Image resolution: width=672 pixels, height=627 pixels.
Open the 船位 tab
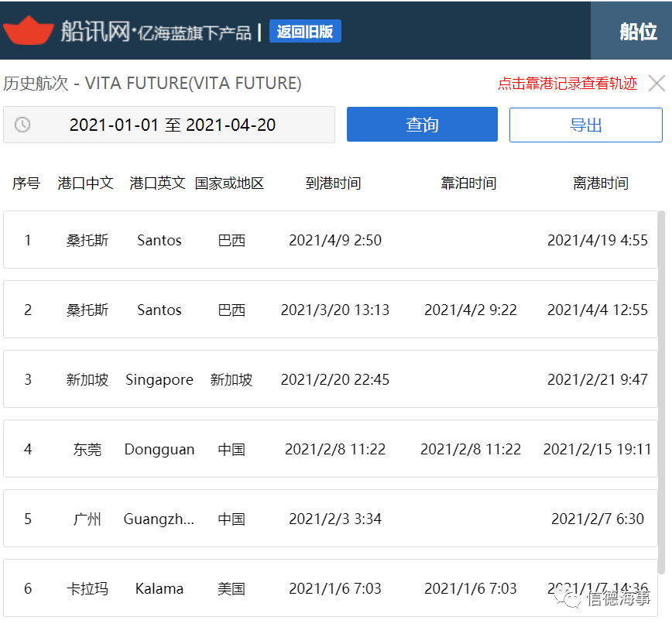(x=637, y=31)
